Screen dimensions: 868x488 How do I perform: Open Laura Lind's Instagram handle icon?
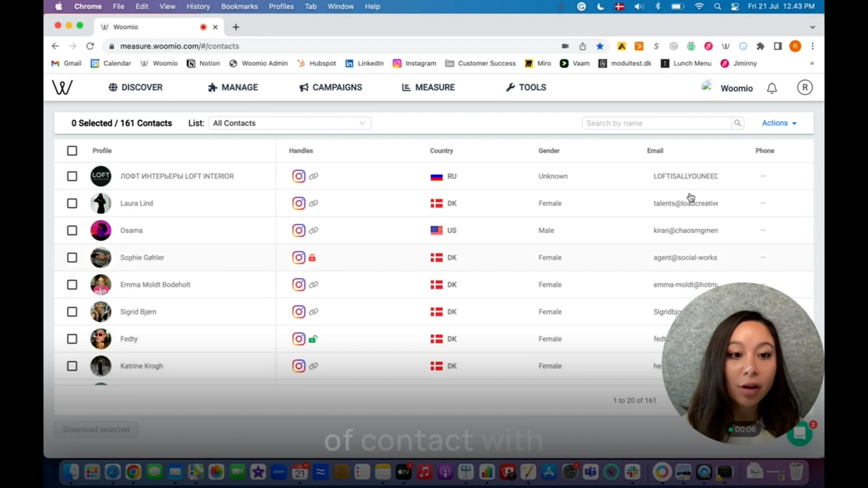tap(298, 203)
